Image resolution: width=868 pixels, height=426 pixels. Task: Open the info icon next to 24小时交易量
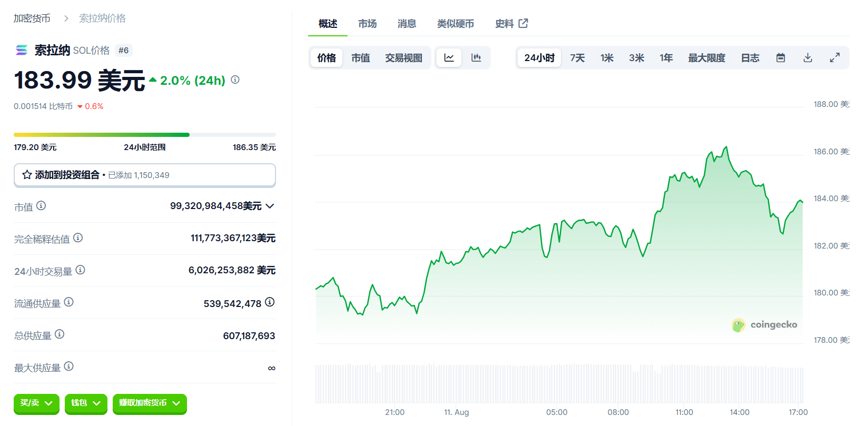coord(81,270)
